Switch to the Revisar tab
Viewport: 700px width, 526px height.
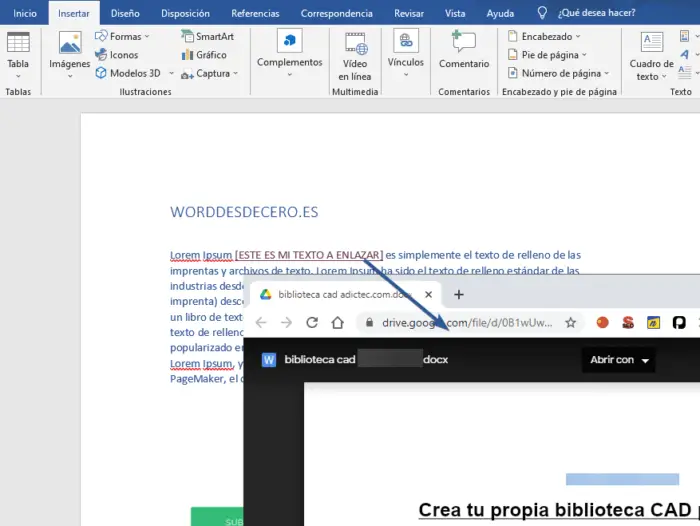pyautogui.click(x=408, y=13)
